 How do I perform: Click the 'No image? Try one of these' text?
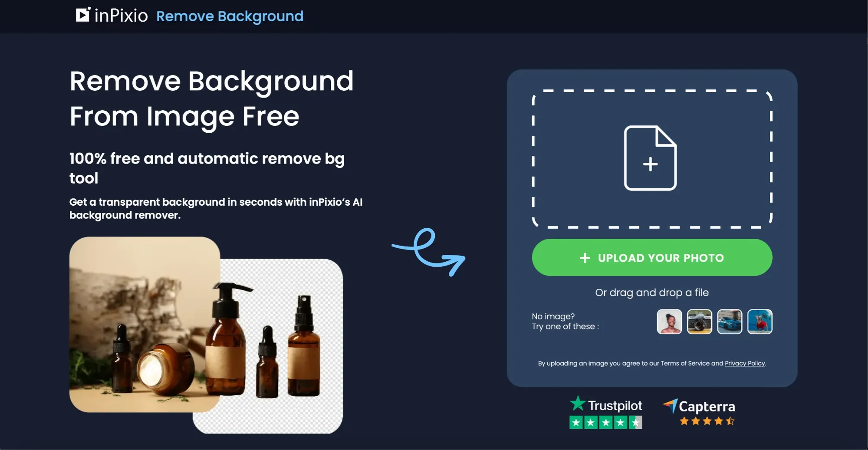566,322
